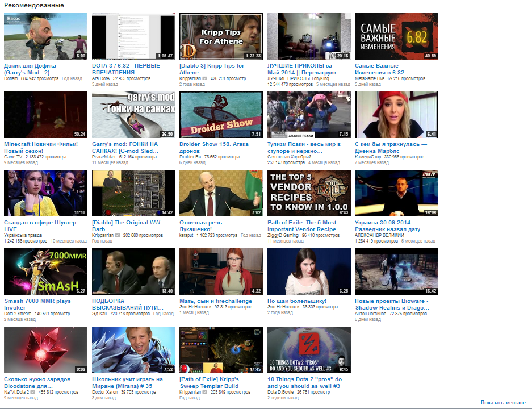Open the Dofism channel name
The width and height of the screenshot is (532, 409).
(11, 78)
